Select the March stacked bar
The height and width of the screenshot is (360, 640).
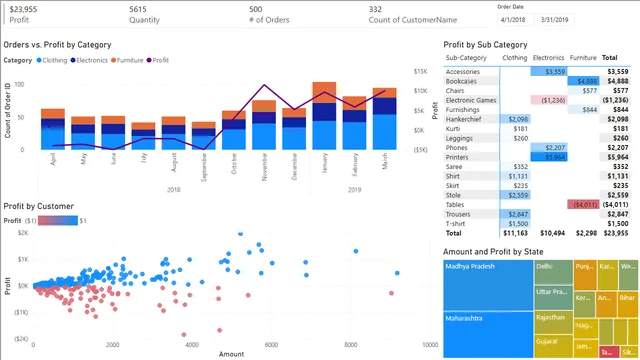click(384, 119)
